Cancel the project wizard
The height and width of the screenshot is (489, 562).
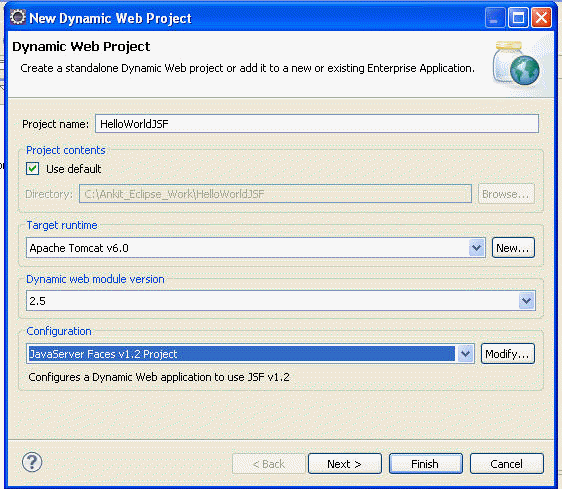tap(507, 464)
